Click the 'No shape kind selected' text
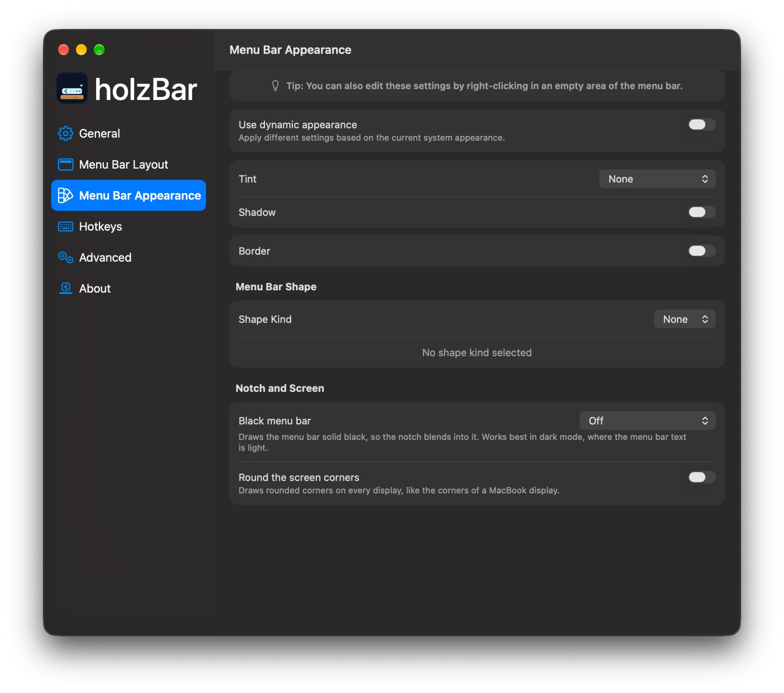This screenshot has width=784, height=693. coord(477,353)
